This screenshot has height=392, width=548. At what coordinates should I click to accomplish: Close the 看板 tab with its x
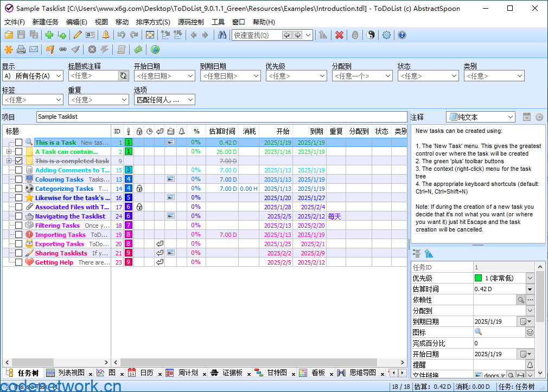pyautogui.click(x=331, y=374)
